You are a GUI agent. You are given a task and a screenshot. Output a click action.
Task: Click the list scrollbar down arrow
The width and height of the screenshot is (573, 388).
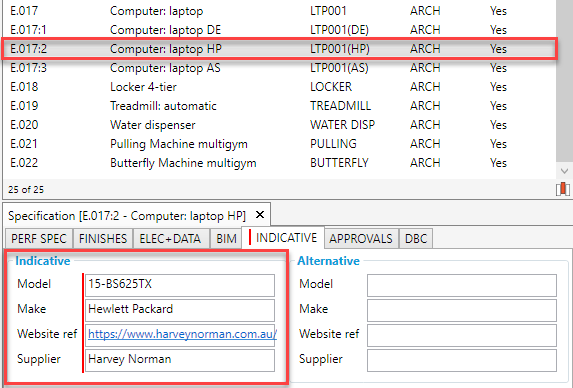click(564, 171)
